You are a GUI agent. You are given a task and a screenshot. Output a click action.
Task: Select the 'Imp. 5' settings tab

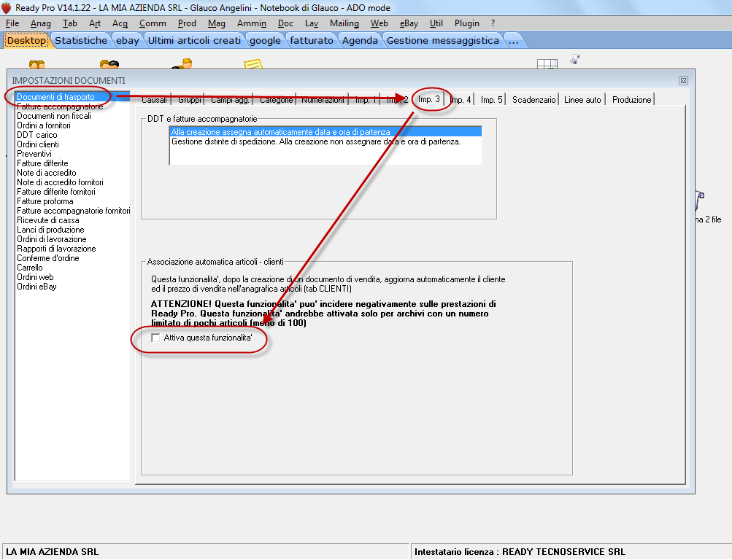tap(492, 100)
